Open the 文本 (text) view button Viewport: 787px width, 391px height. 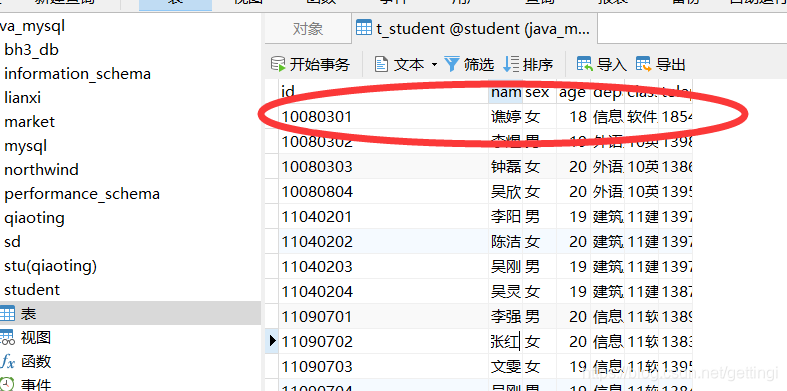(400, 65)
